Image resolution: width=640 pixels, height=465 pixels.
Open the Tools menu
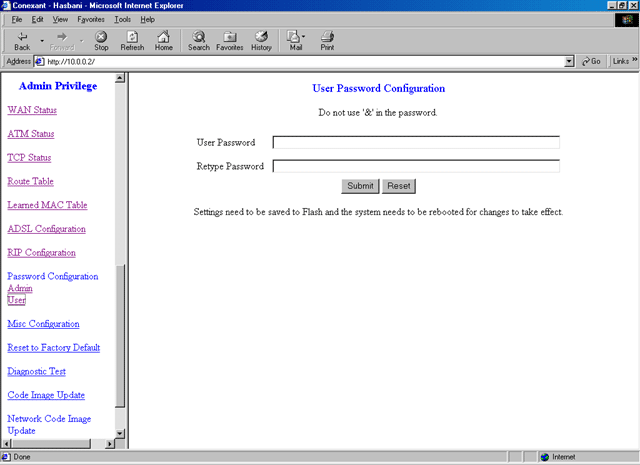coord(122,19)
